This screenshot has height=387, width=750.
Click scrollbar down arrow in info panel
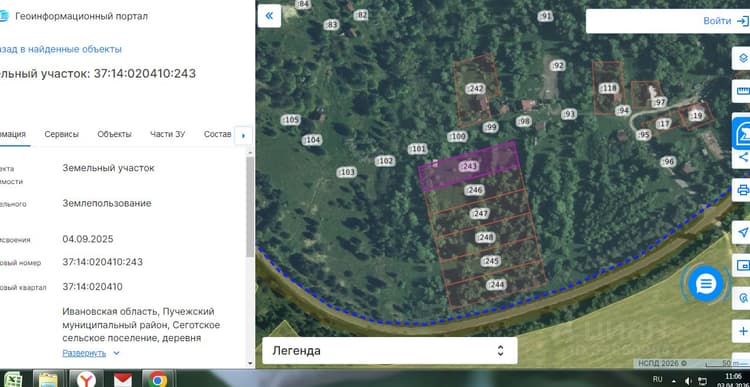point(250,363)
